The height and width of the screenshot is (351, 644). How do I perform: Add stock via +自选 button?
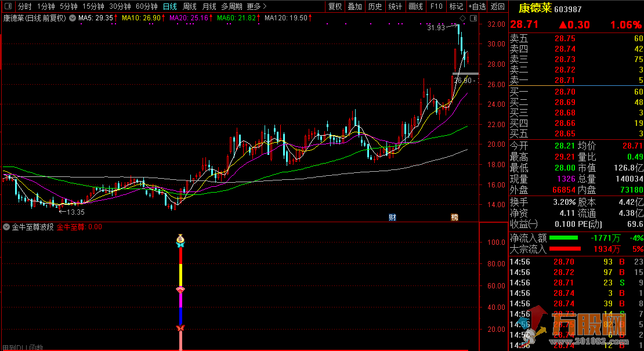477,6
